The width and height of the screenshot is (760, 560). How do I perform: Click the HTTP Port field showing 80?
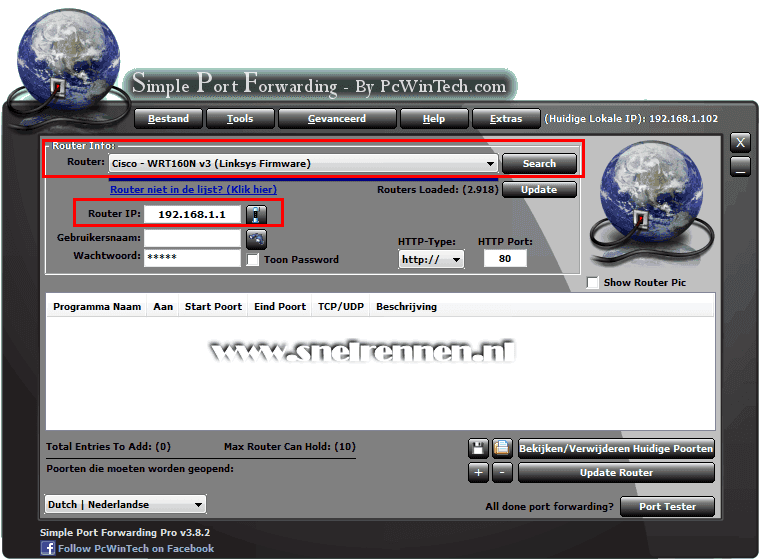click(505, 258)
